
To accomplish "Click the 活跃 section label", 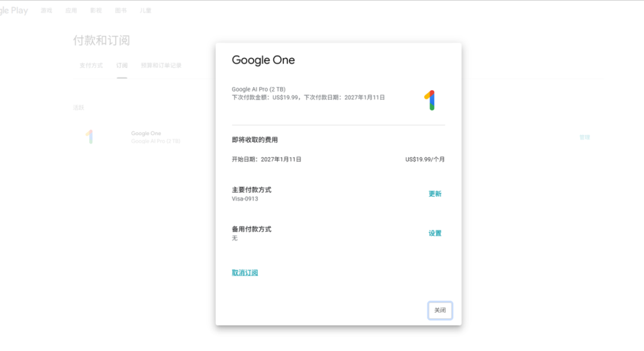I will (x=79, y=107).
